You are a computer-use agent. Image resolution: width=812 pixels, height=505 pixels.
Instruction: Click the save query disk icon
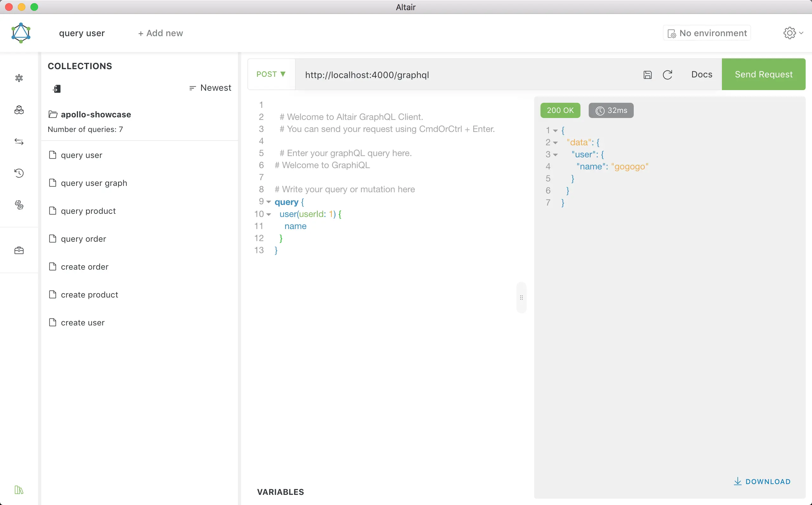pos(647,75)
